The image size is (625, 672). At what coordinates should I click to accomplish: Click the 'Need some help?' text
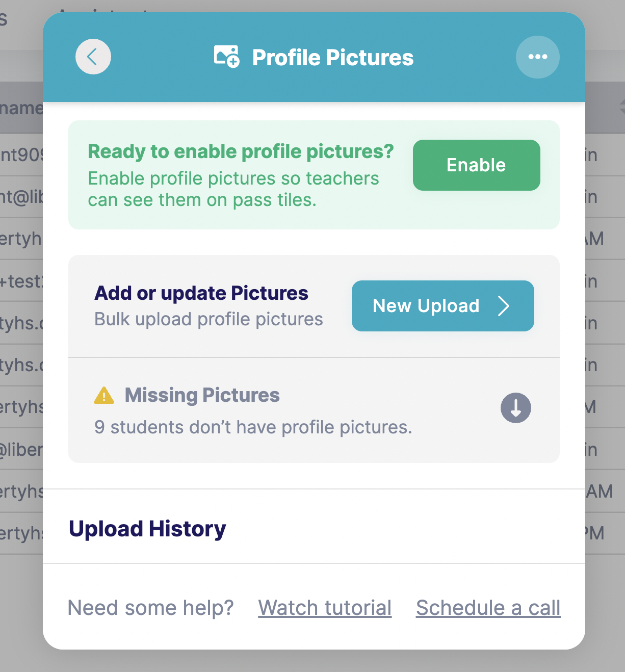[150, 608]
